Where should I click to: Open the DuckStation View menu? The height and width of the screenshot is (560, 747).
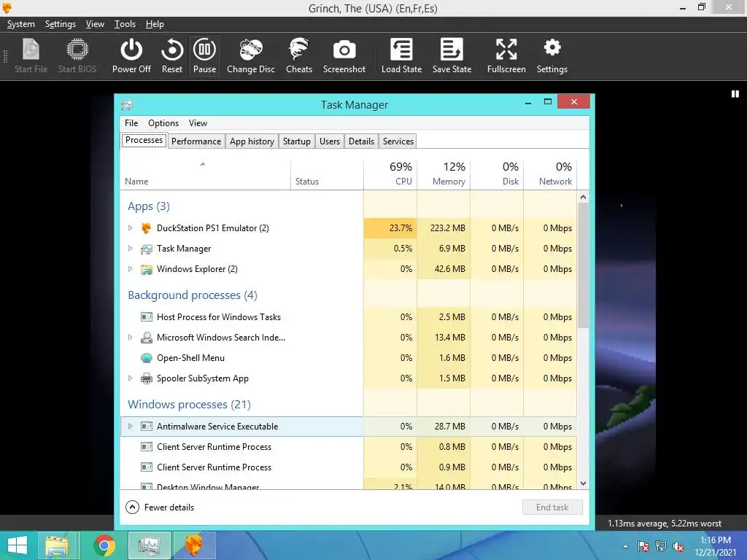click(95, 24)
